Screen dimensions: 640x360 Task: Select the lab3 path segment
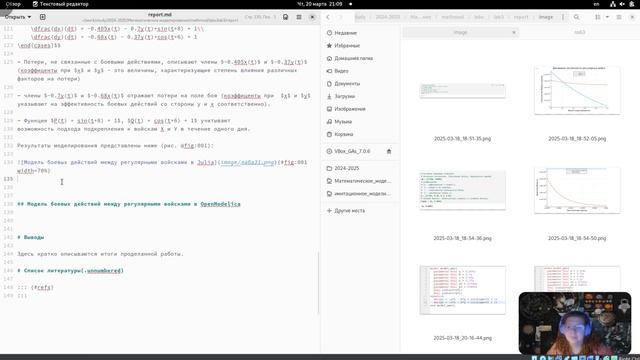tap(498, 17)
